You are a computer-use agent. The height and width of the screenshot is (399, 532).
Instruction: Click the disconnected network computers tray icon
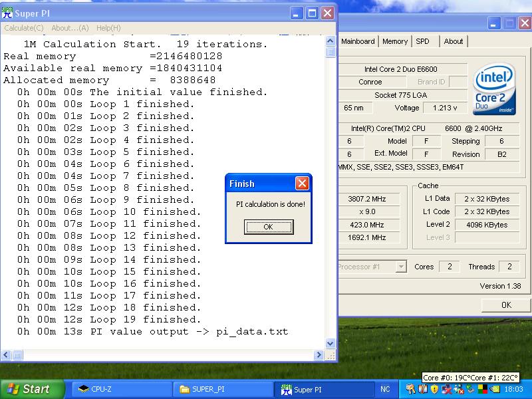pos(446,389)
